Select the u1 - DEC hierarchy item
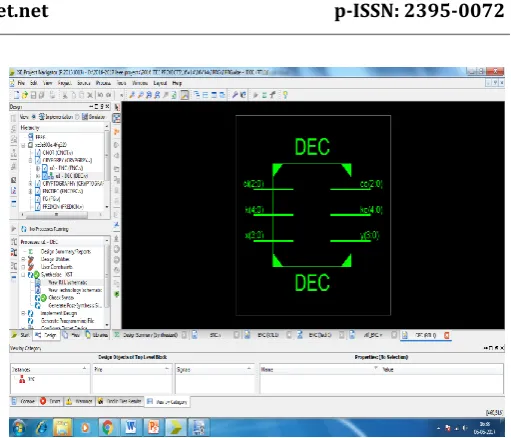Viewport: 511px width, 438px height. (x=71, y=176)
